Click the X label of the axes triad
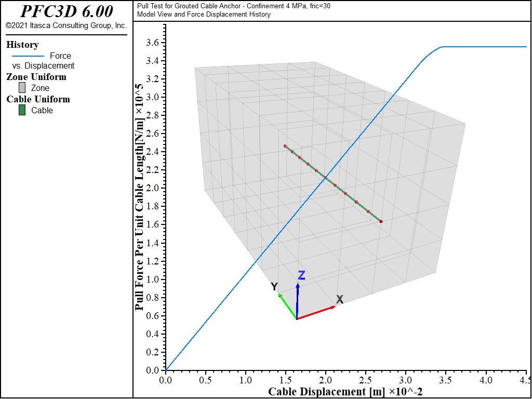Viewport: 532px width, 399px height. click(340, 300)
